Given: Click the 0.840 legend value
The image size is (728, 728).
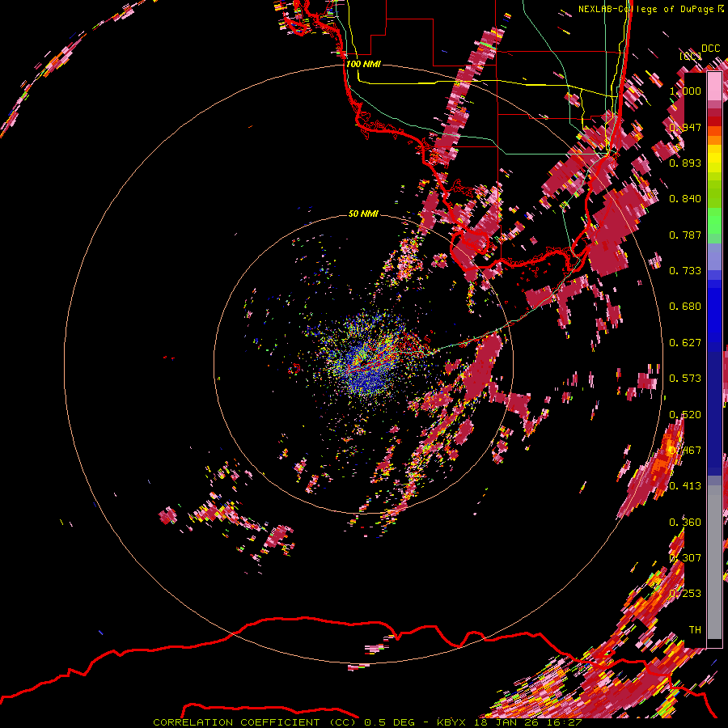Looking at the screenshot, I should click(685, 199).
